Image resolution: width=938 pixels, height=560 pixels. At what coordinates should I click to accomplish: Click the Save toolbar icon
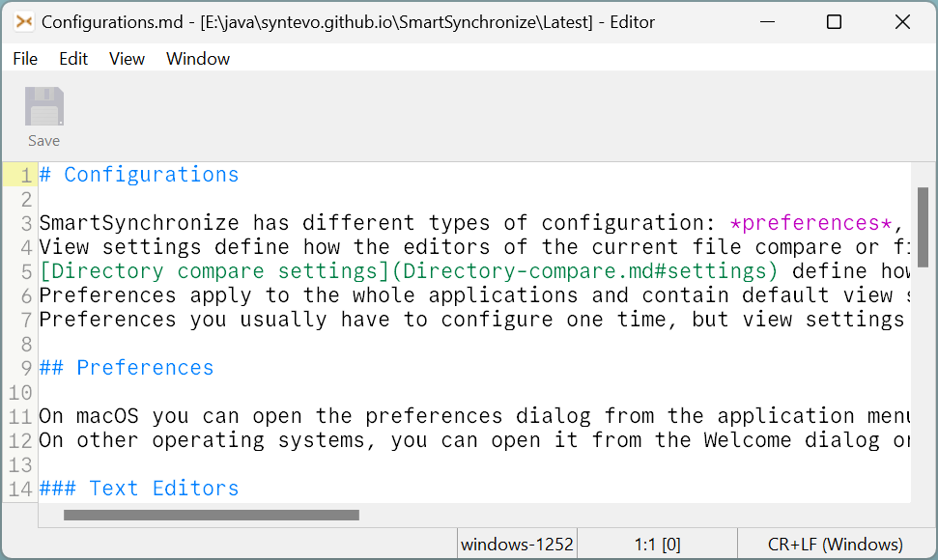point(43,106)
